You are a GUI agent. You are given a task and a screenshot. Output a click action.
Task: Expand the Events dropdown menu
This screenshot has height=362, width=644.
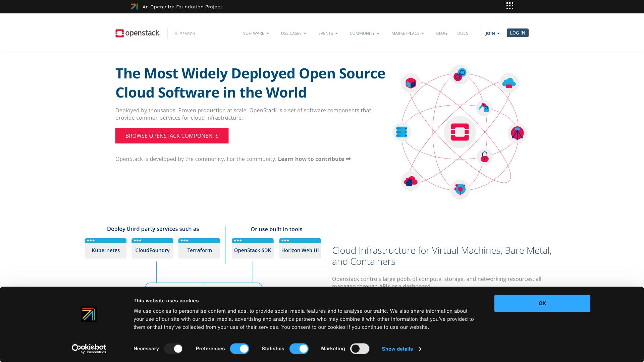click(328, 33)
